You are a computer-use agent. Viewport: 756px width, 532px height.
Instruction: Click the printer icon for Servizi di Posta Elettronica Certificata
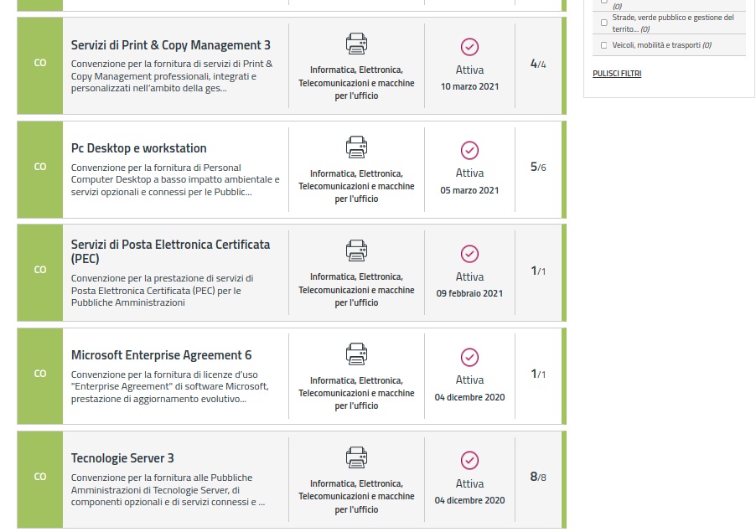click(x=356, y=251)
